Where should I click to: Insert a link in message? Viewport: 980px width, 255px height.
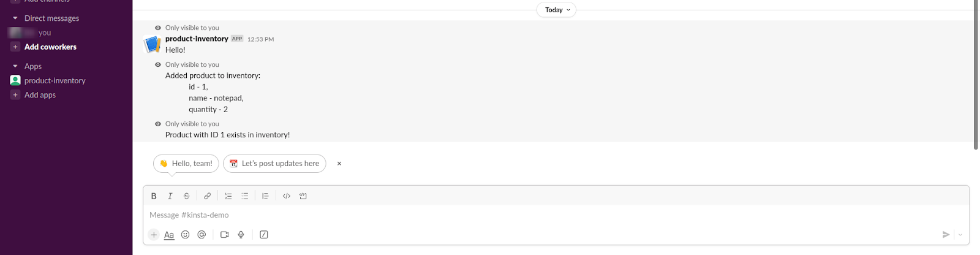pyautogui.click(x=208, y=196)
